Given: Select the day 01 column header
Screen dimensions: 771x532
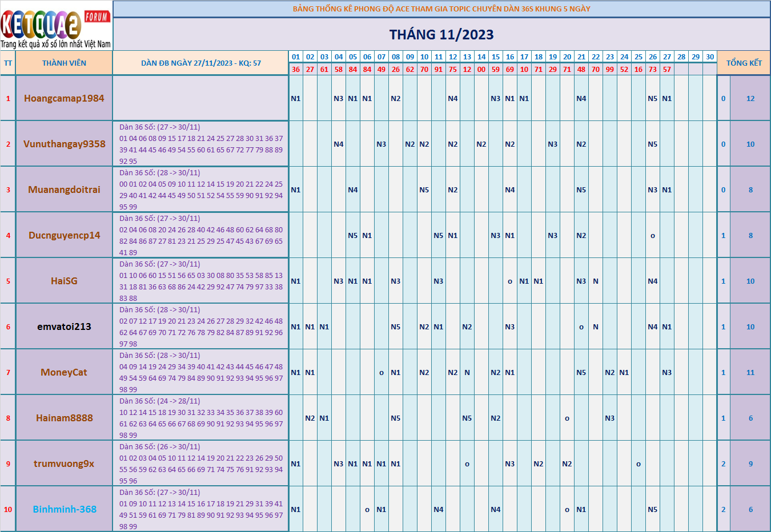Looking at the screenshot, I should tap(296, 57).
